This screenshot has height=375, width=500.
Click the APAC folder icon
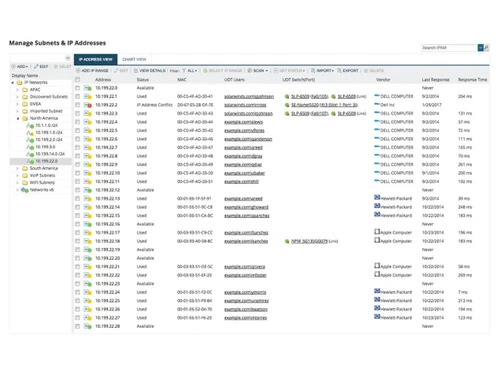[25, 90]
